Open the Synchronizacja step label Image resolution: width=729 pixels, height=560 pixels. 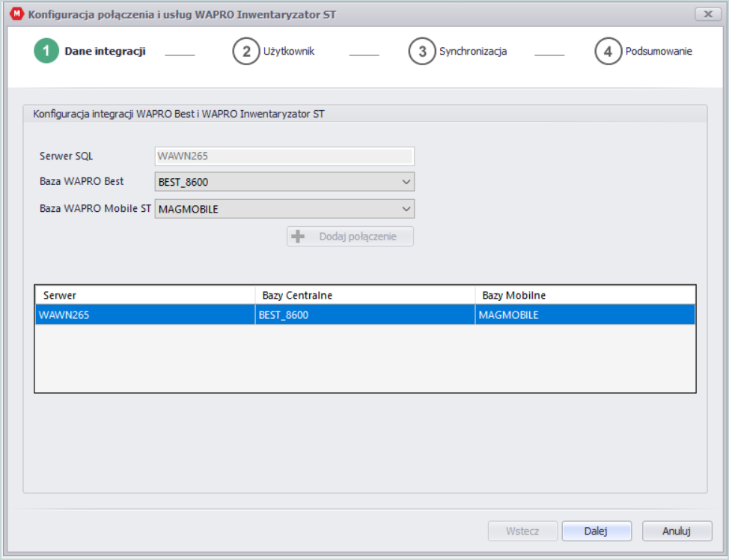[473, 51]
